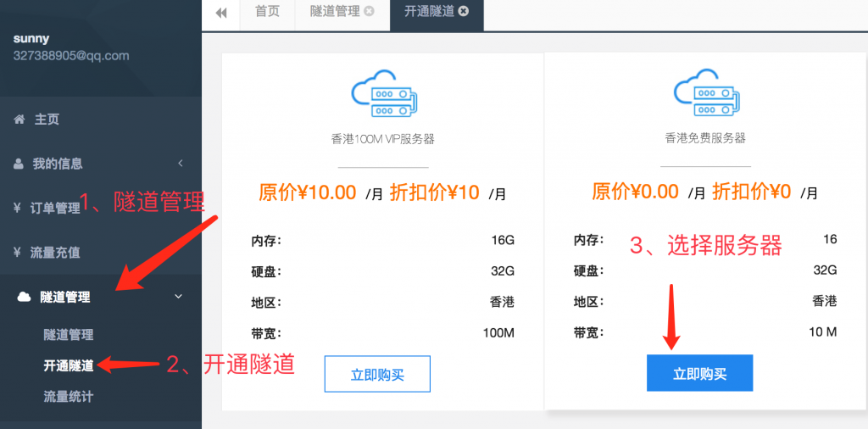This screenshot has height=429, width=868.
Task: Click 立即购买 for the VIP server
Action: (x=377, y=374)
